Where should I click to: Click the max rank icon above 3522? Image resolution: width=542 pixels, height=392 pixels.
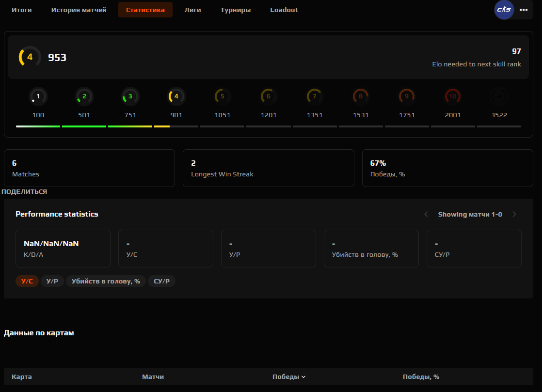coord(499,96)
